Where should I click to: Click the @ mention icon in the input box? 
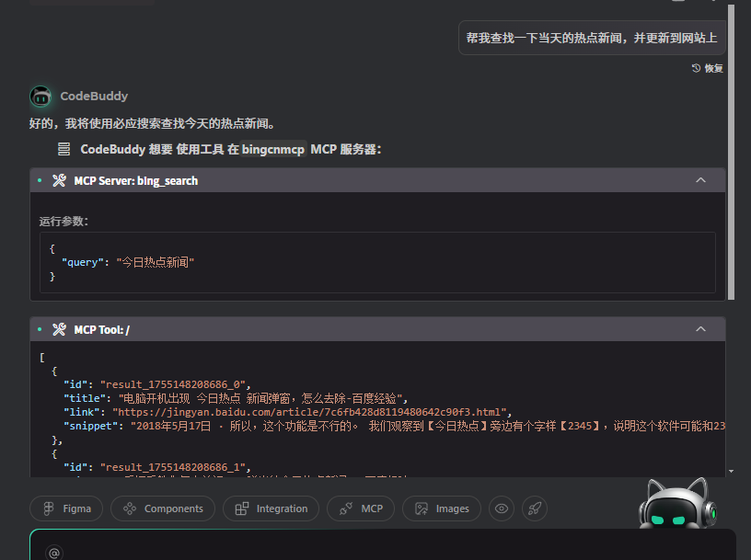click(54, 553)
